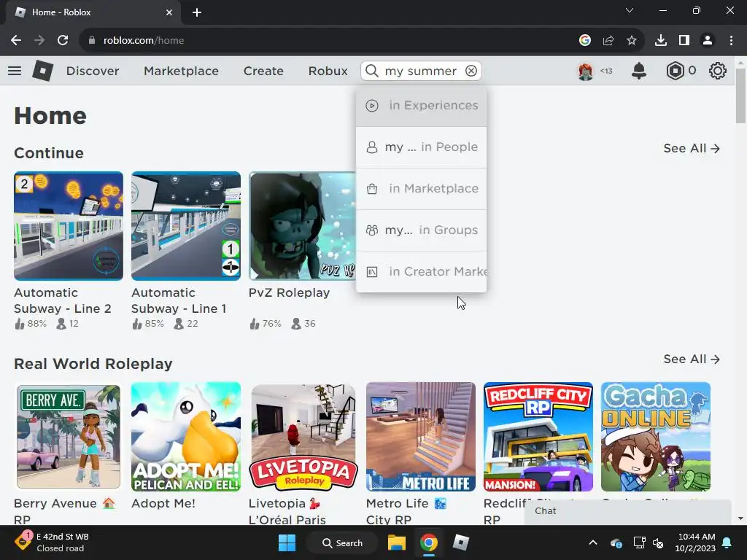The image size is (747, 560).
Task: Search my summer in Groups
Action: (421, 230)
